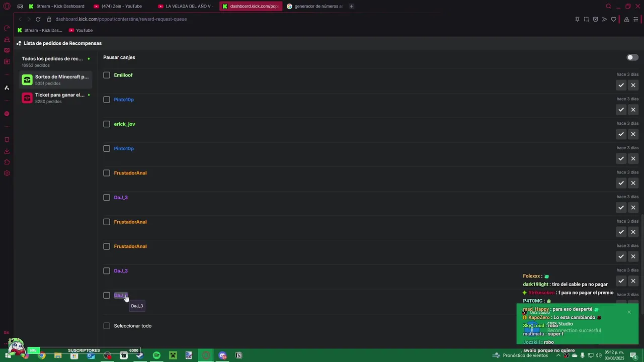The image size is (644, 362).
Task: Reject Emilioof's request with the X
Action: (633, 85)
